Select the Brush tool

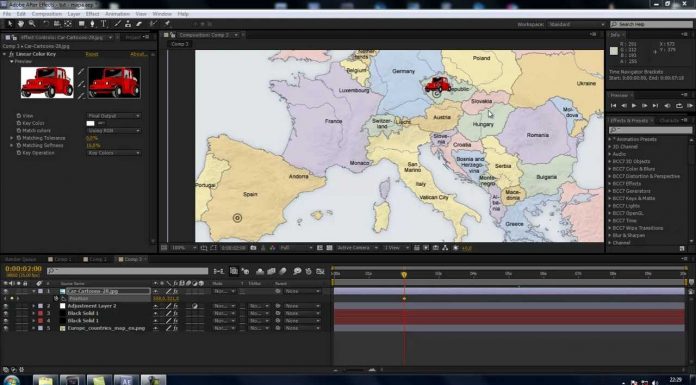tap(117, 24)
